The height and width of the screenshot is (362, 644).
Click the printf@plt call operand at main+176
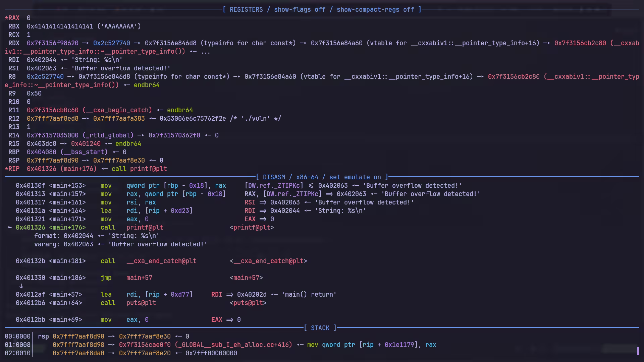[145, 228]
